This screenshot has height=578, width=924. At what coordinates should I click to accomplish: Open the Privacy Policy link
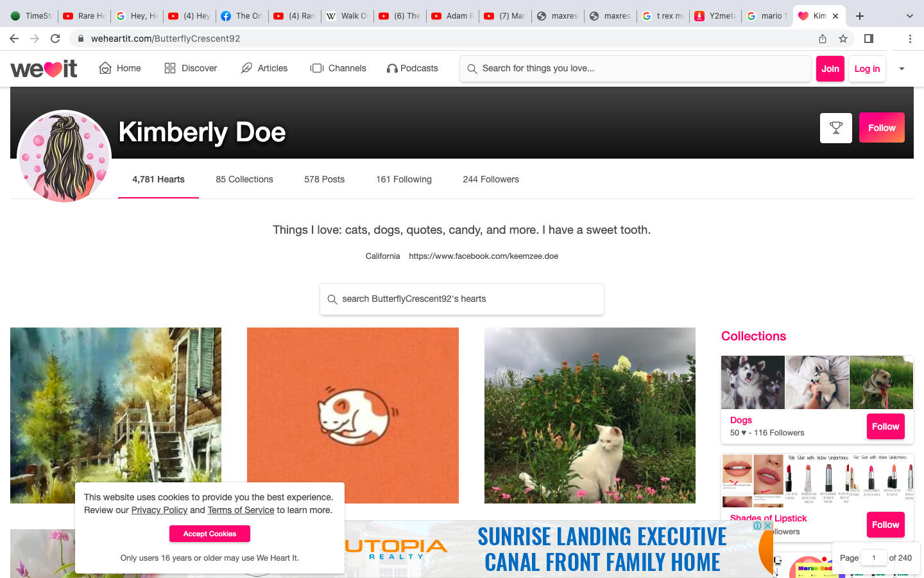(x=159, y=510)
